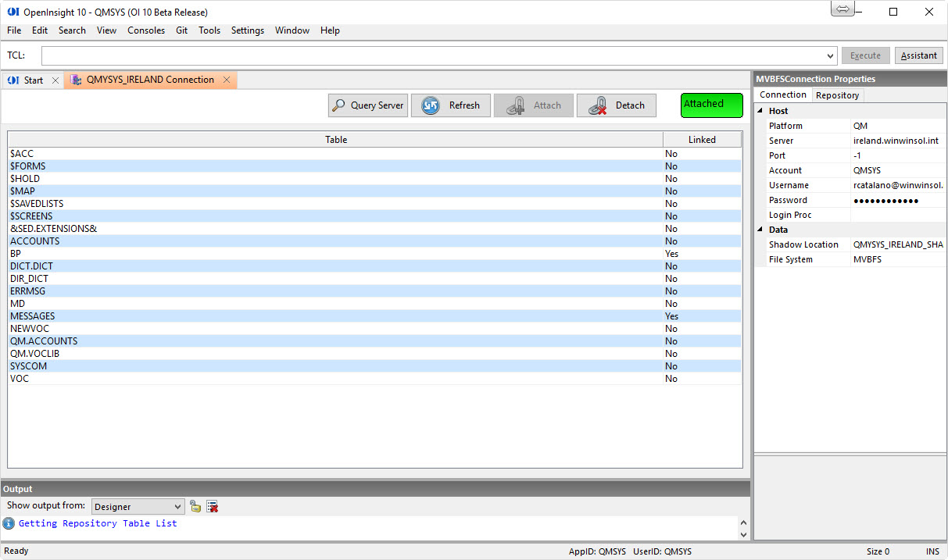Screen dimensions: 948x560
Task: Select the ACCOUNTS table row
Action: pyautogui.click(x=374, y=241)
